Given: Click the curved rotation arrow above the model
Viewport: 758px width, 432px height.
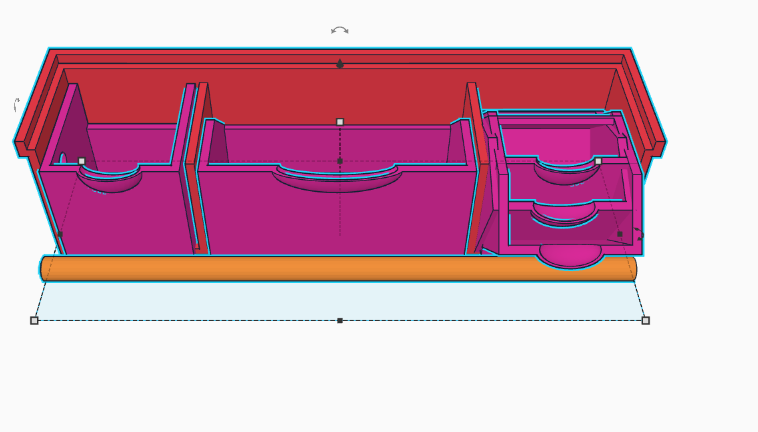Looking at the screenshot, I should pos(340,30).
